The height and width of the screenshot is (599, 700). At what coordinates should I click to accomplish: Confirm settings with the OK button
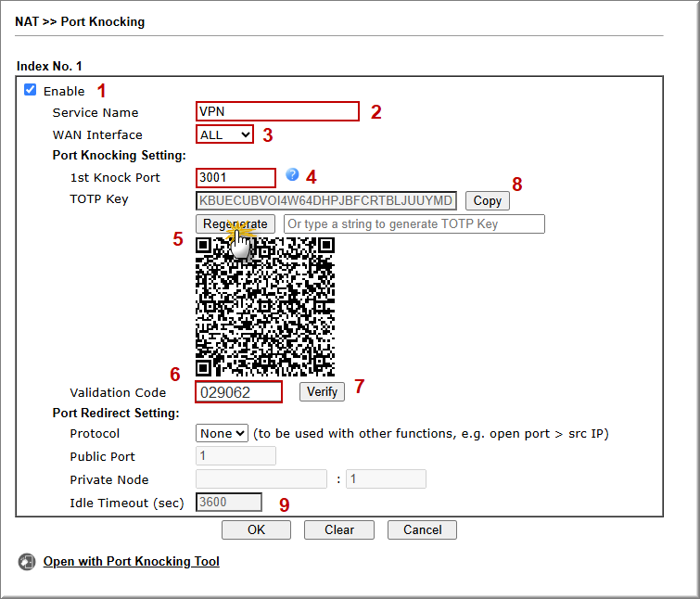[x=256, y=529]
